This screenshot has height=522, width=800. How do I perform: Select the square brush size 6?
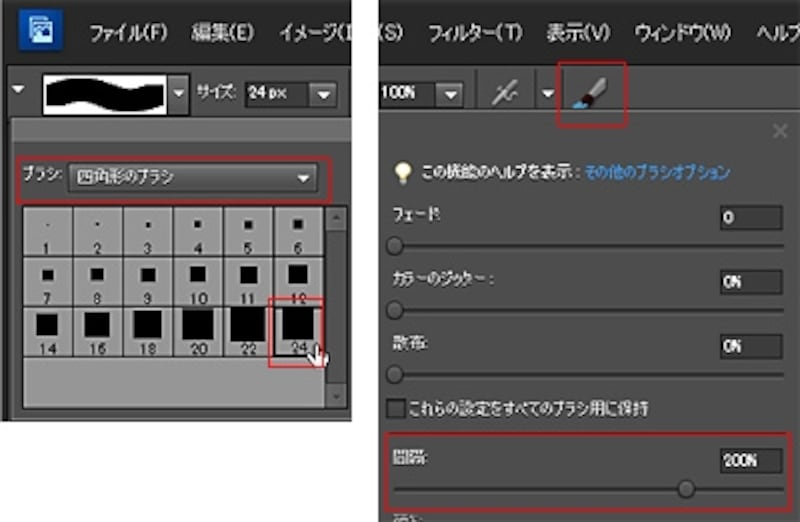tap(298, 232)
